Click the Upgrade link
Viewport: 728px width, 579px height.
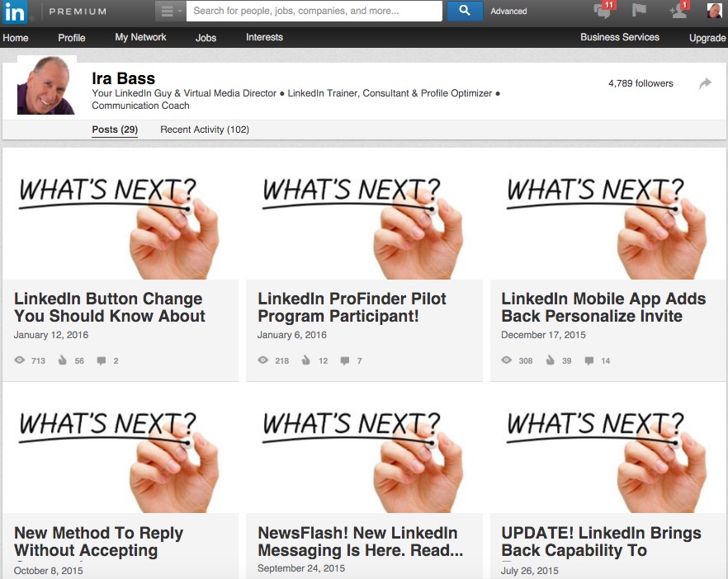(707, 38)
